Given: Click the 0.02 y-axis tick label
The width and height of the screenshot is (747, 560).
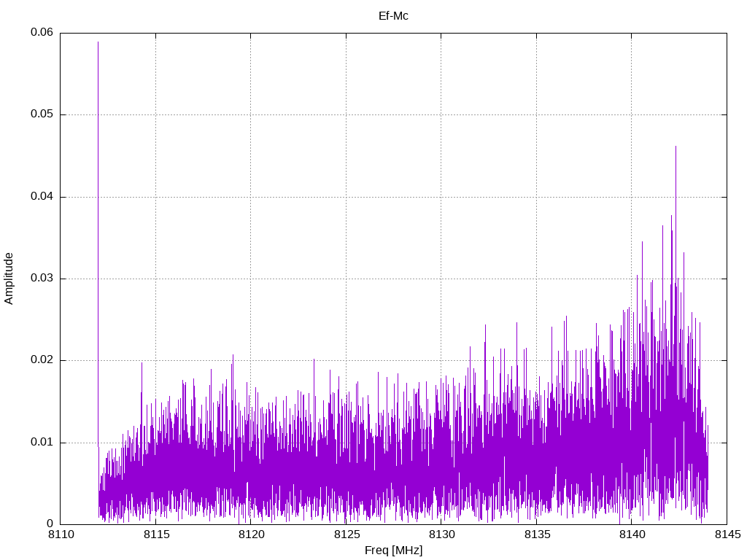Looking at the screenshot, I should tap(42, 360).
